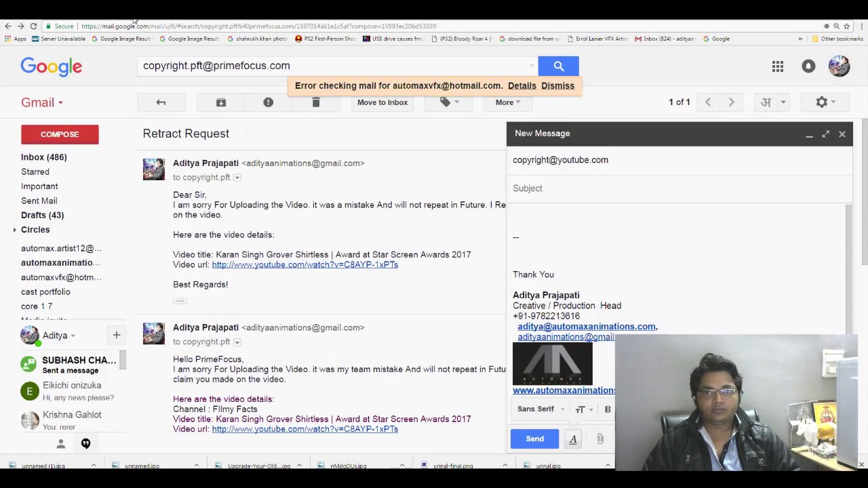Click the blue search magnifier button
The height and width of the screenshot is (488, 868).
(558, 66)
